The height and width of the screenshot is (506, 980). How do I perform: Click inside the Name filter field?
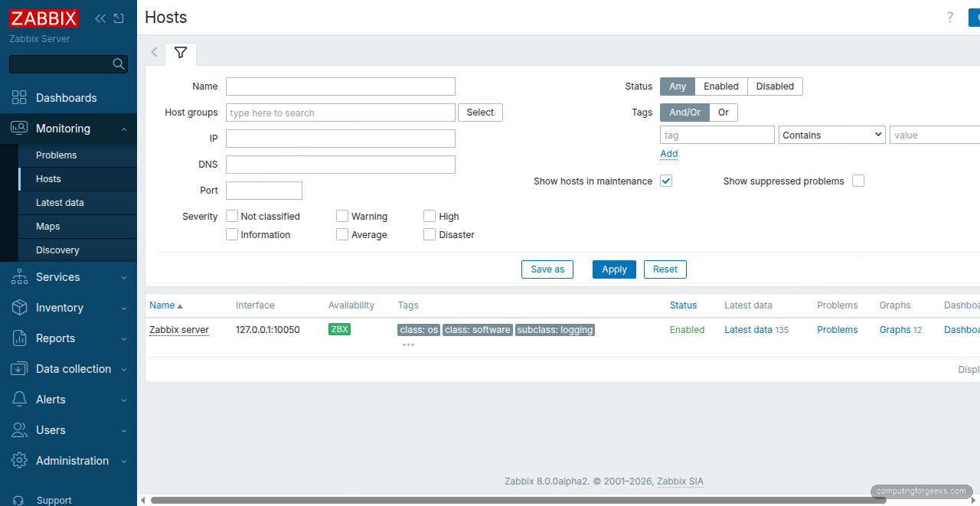pos(340,87)
